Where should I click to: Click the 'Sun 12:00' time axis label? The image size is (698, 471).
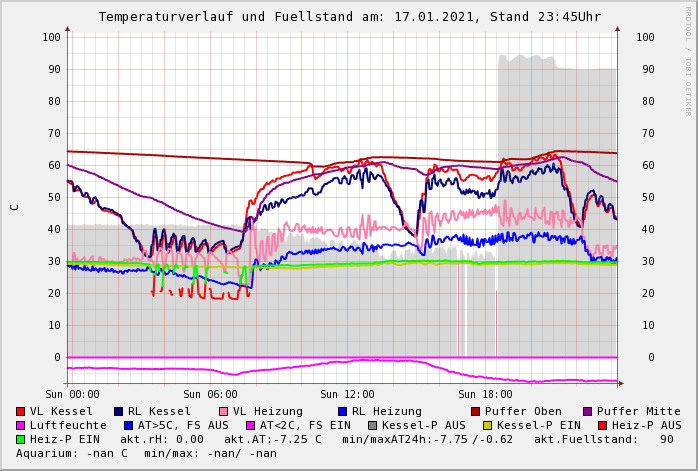347,395
